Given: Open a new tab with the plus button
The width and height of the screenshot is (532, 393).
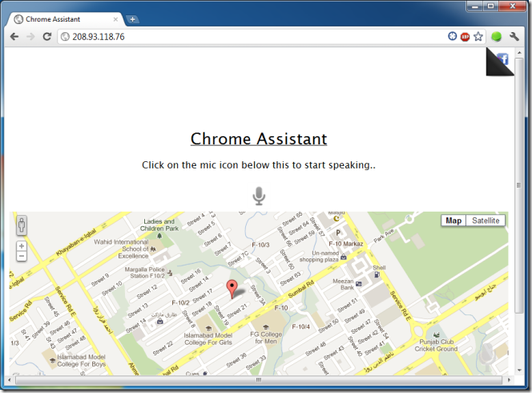Looking at the screenshot, I should (x=132, y=19).
